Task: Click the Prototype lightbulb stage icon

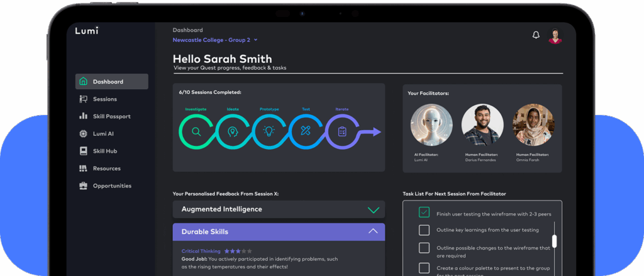Action: click(x=269, y=131)
